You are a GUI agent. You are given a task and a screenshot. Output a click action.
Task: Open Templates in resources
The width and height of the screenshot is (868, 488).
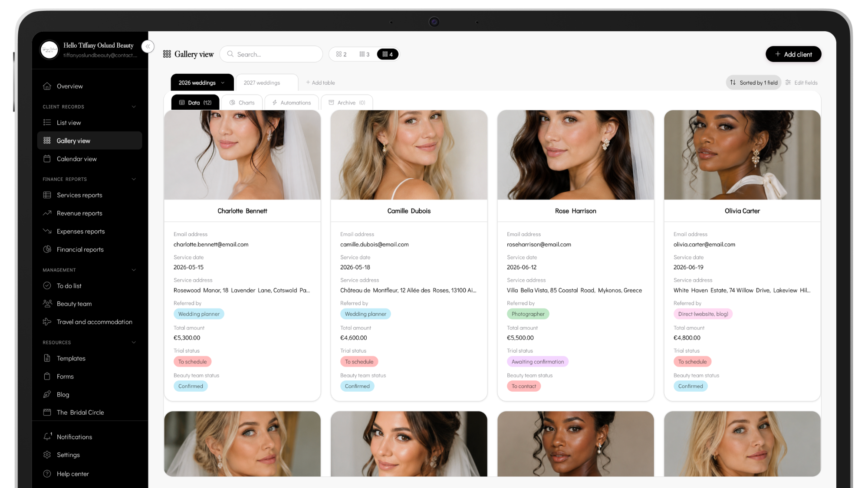click(x=89, y=358)
